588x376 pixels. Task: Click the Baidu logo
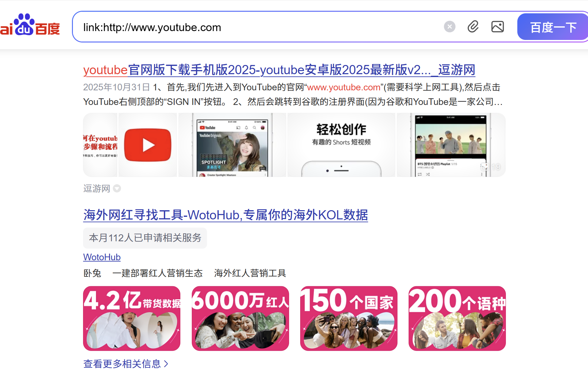click(30, 25)
